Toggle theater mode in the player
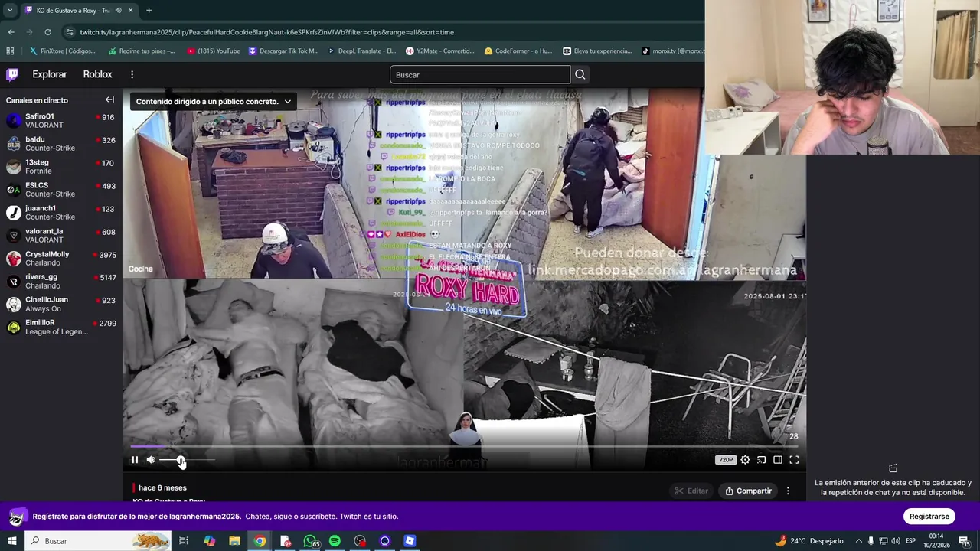This screenshot has width=980, height=551. (x=777, y=460)
